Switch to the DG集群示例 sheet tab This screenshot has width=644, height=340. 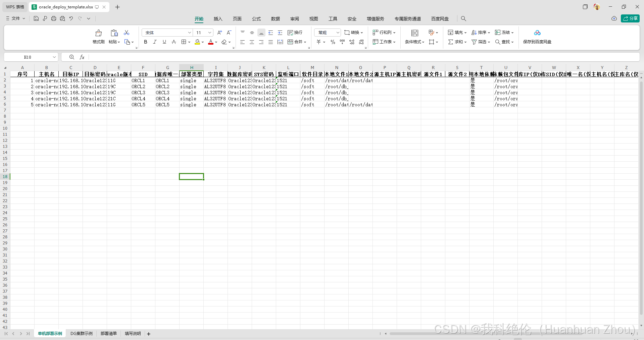tap(82, 334)
